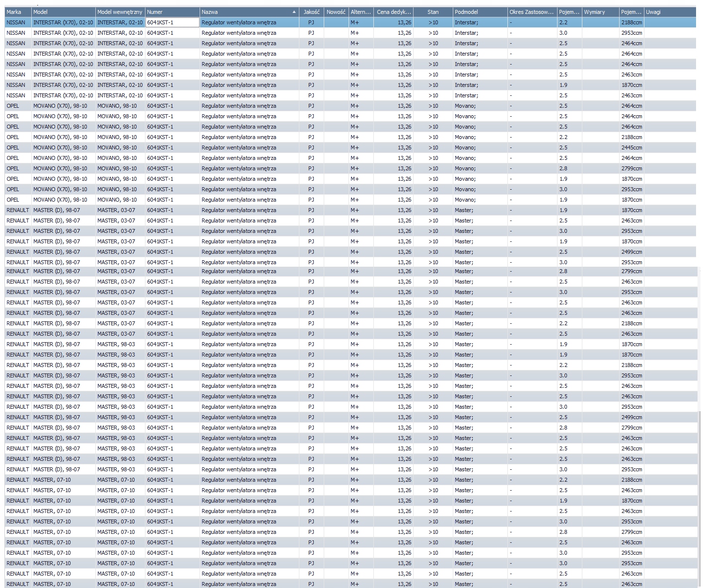This screenshot has width=703, height=588.
Task: Click the Altern... column header
Action: tap(361, 12)
